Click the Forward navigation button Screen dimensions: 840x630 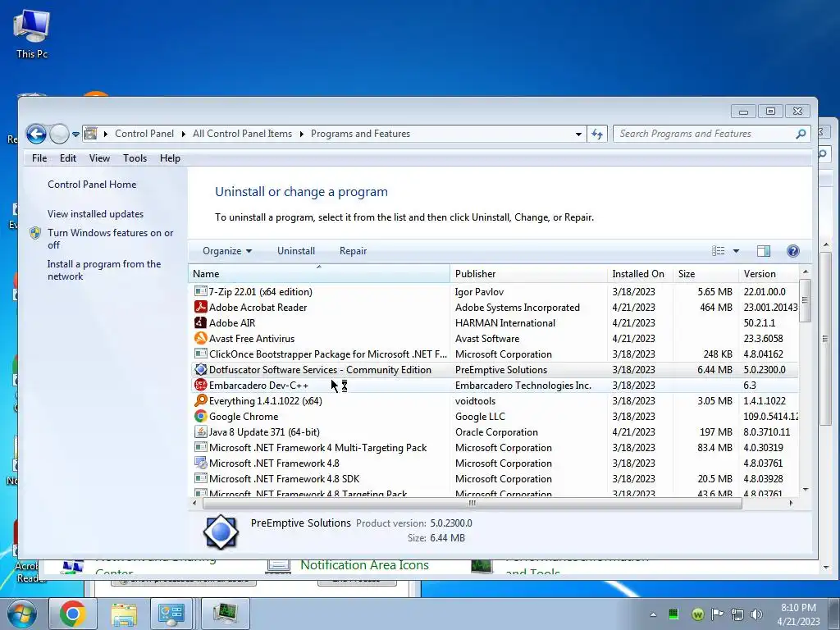click(x=59, y=134)
